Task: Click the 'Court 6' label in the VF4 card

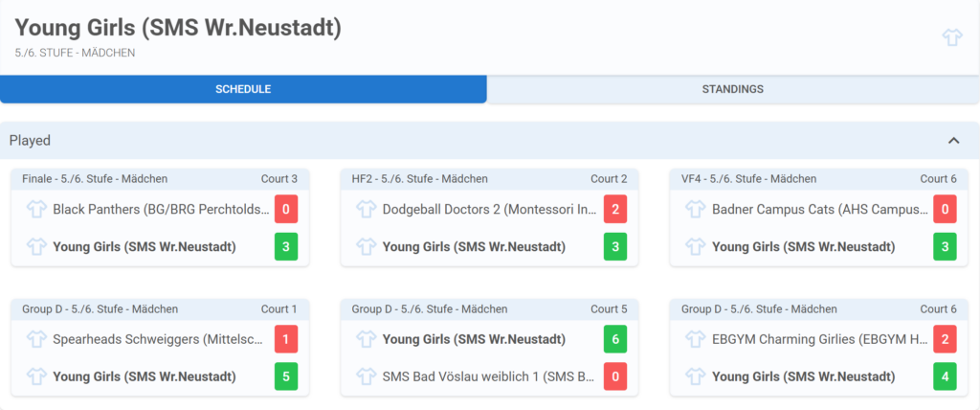Action: click(x=938, y=179)
